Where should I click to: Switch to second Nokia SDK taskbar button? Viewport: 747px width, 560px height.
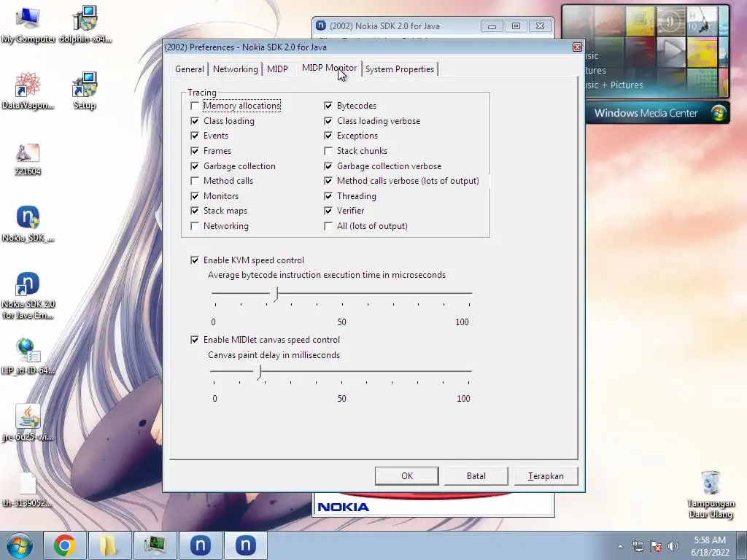click(x=245, y=545)
